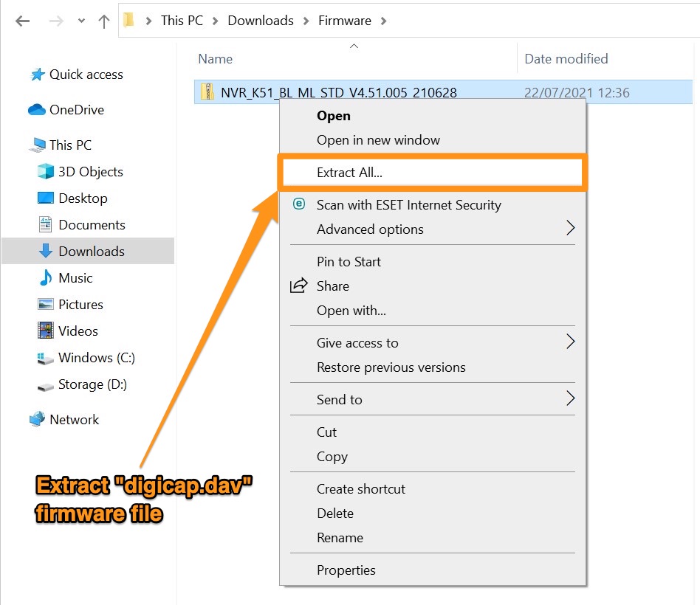Screen dimensions: 700x605
Task: Click the 3D Objects folder icon
Action: 46,172
